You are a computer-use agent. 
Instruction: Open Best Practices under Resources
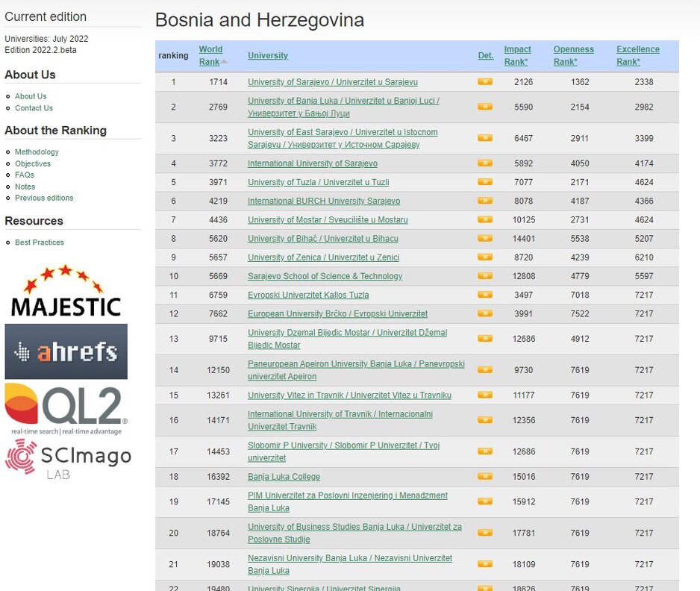(x=40, y=243)
